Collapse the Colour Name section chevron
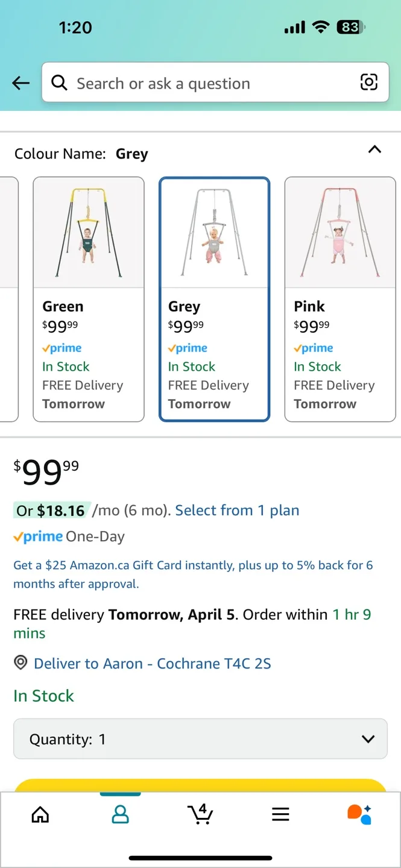 pos(374,149)
